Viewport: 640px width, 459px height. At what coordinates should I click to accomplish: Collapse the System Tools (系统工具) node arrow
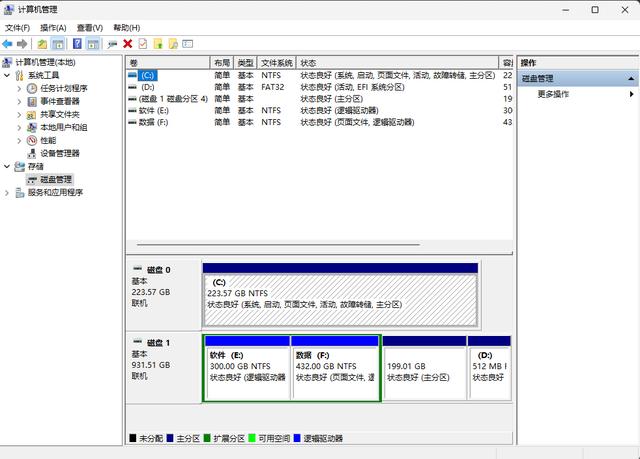pos(7,75)
